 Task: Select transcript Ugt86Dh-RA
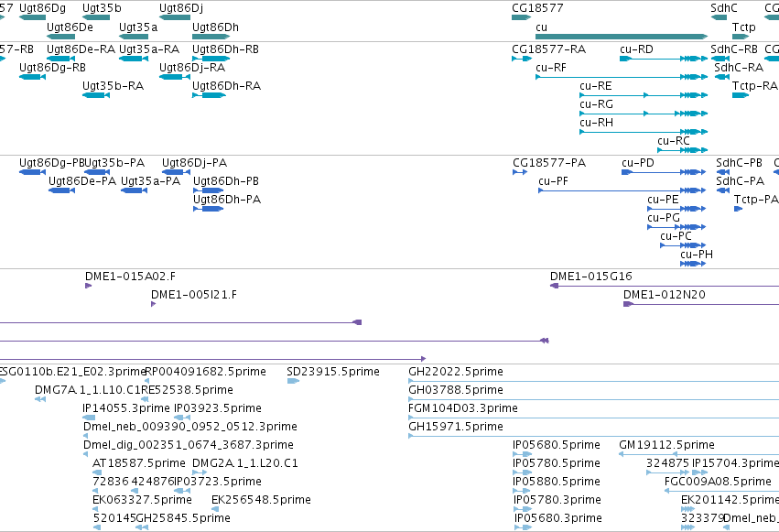[209, 95]
